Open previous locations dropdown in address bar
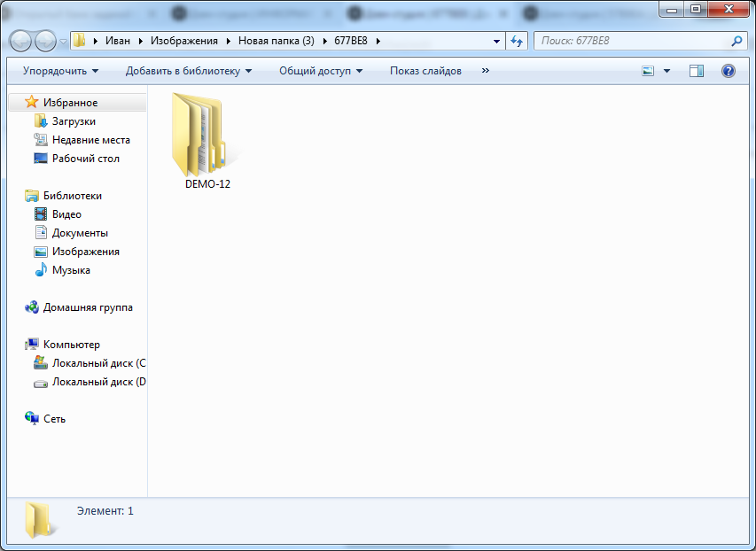The image size is (756, 551). (x=496, y=42)
